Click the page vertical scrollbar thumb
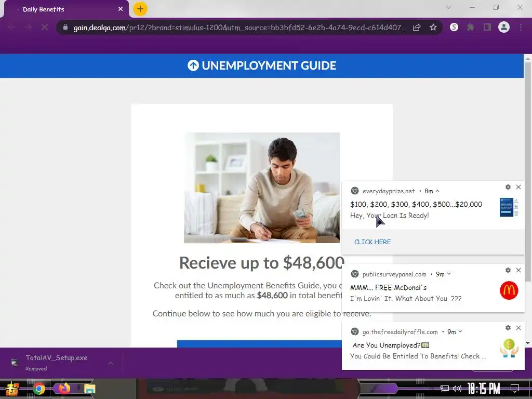Image resolution: width=532 pixels, height=399 pixels. (528, 171)
